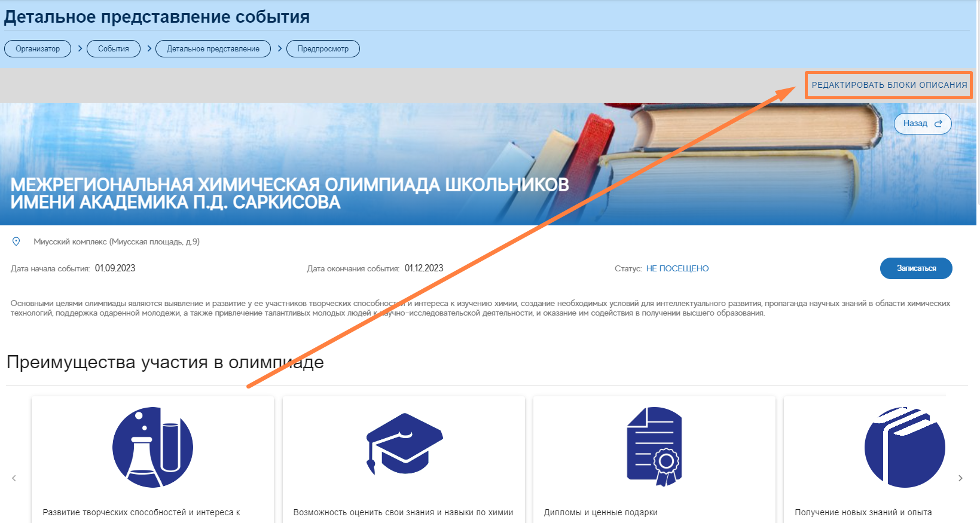Advance carousel with the right arrow
Screen dimensions: 980x523
point(960,478)
